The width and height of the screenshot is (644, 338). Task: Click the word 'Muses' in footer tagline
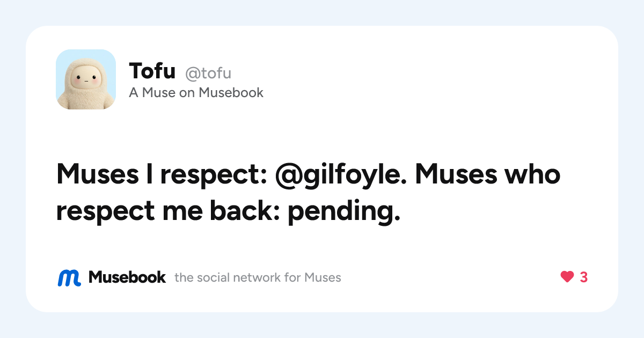[x=323, y=278]
